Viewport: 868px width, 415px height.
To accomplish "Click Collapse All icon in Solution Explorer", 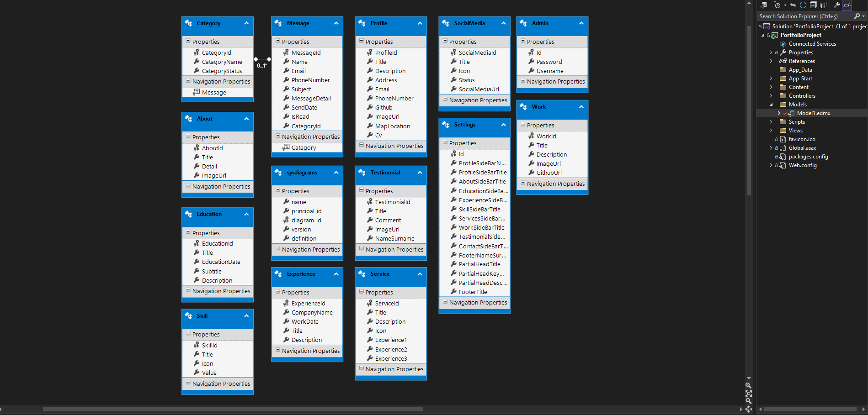I will coord(813,5).
